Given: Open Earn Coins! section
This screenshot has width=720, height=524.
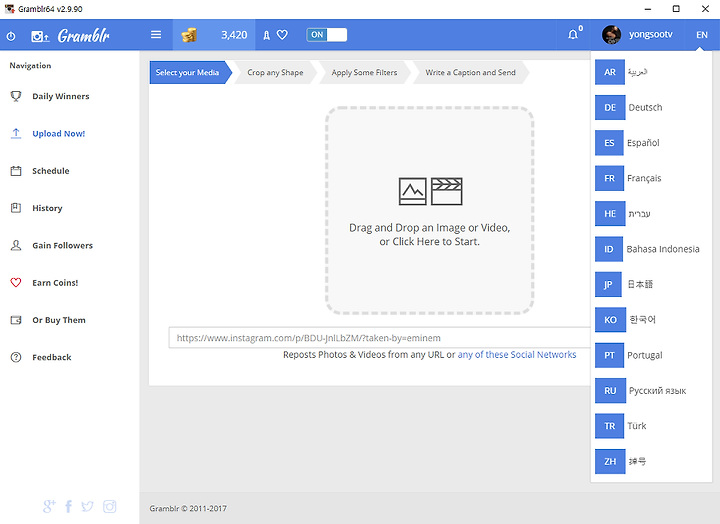Looking at the screenshot, I should click(x=55, y=283).
